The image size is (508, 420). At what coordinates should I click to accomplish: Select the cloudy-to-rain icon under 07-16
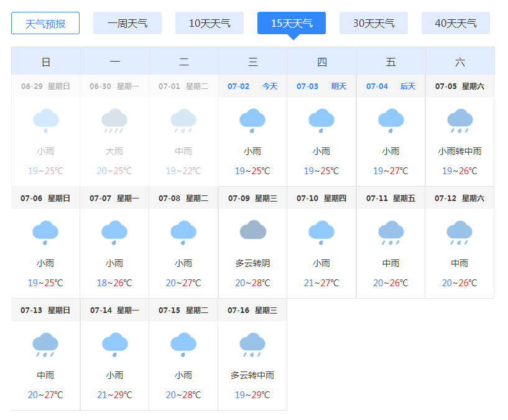[x=252, y=345]
